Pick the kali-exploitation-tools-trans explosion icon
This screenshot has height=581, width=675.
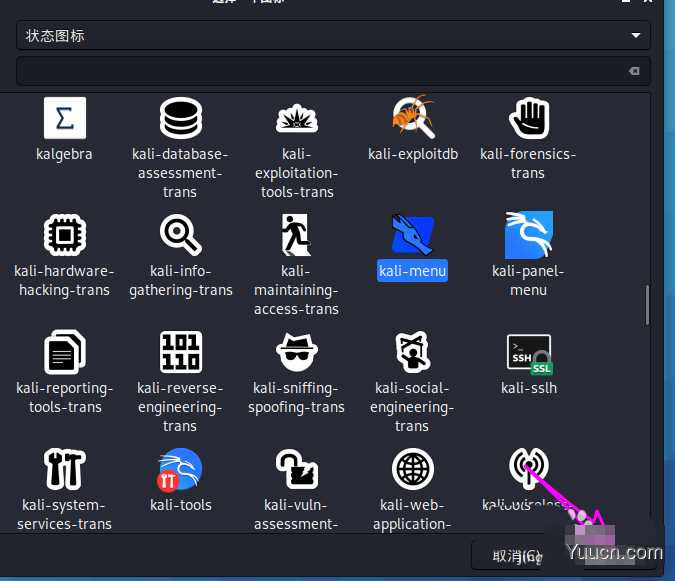(297, 118)
